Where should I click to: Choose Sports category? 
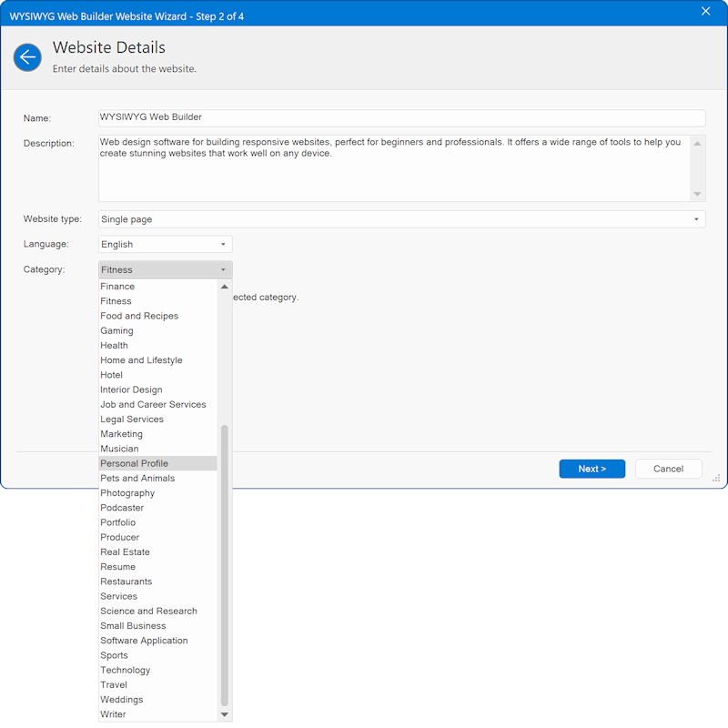point(157,655)
